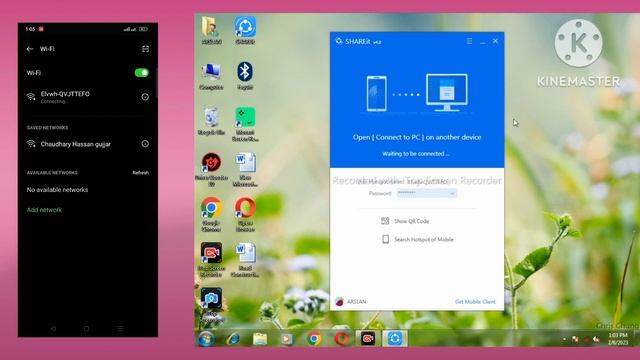The image size is (640, 360).
Task: Select the Computer desktop icon
Action: [211, 76]
